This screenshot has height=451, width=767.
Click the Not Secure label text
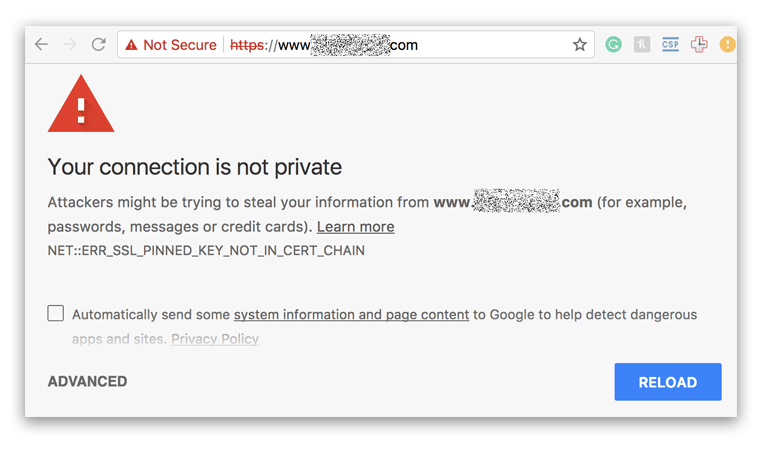pyautogui.click(x=180, y=45)
